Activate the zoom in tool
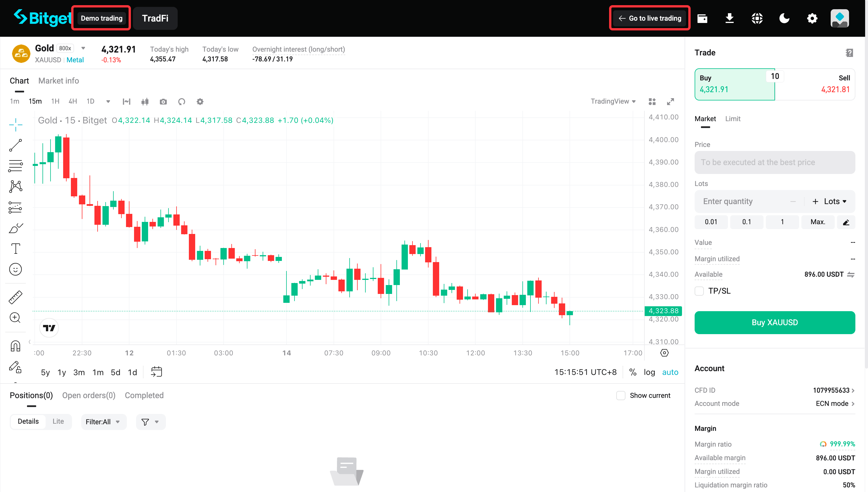 click(x=15, y=318)
